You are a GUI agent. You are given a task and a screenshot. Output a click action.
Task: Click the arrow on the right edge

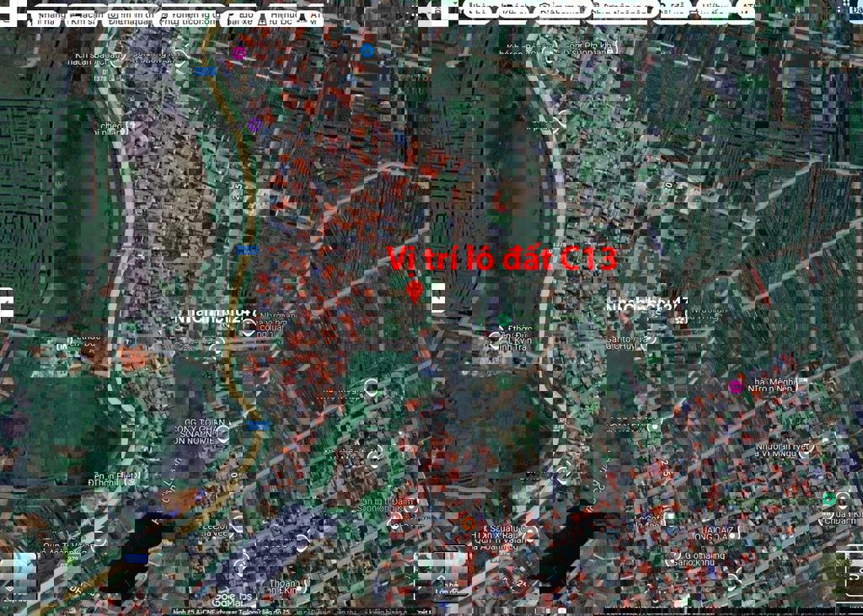coord(856,303)
